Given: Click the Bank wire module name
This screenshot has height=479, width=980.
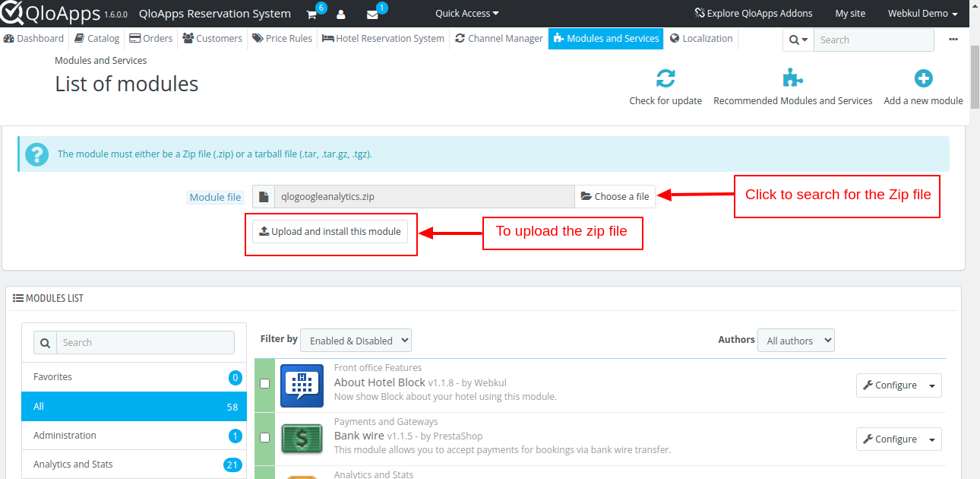Looking at the screenshot, I should (x=359, y=436).
